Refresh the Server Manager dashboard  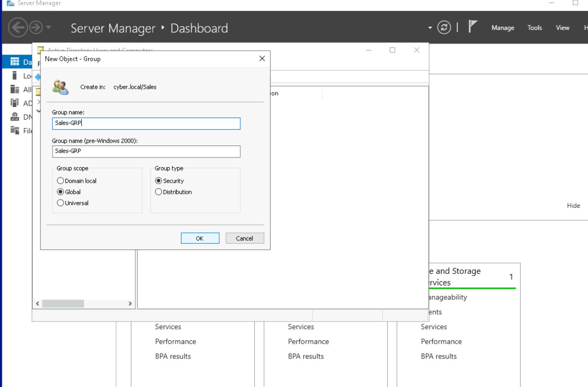tap(444, 28)
